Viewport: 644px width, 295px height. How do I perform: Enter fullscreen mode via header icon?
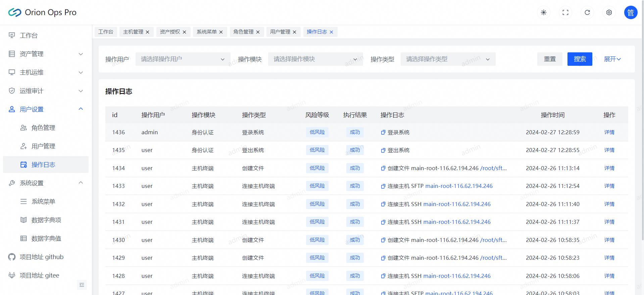[565, 12]
